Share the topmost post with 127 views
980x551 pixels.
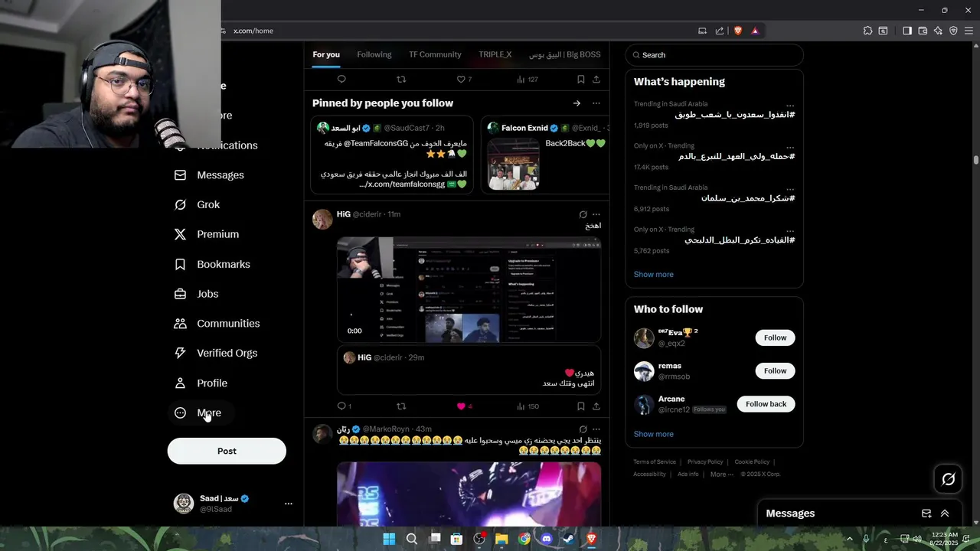click(x=596, y=80)
